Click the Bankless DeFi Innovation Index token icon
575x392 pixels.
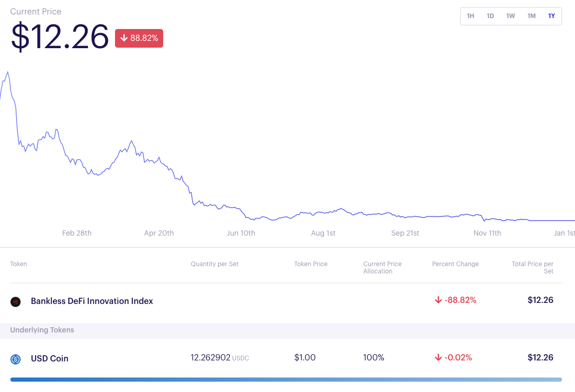click(16, 302)
